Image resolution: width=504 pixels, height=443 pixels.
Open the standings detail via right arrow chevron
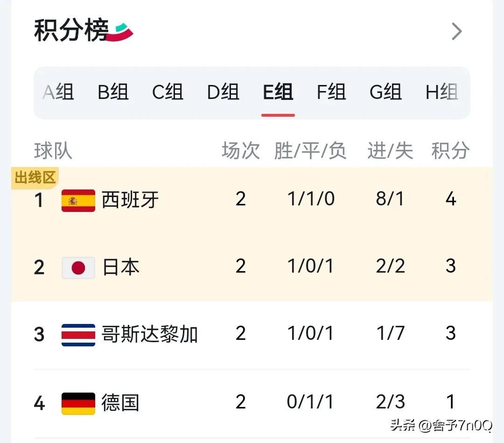tap(456, 31)
